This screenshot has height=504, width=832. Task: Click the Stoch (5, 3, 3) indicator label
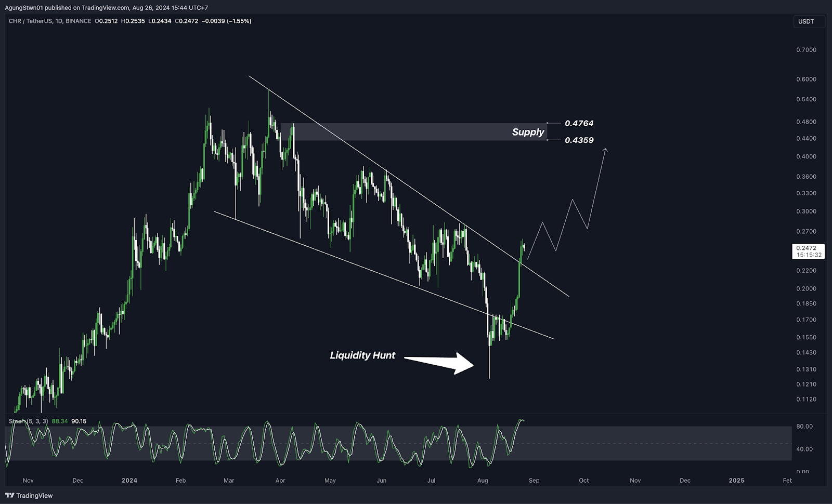(29, 421)
